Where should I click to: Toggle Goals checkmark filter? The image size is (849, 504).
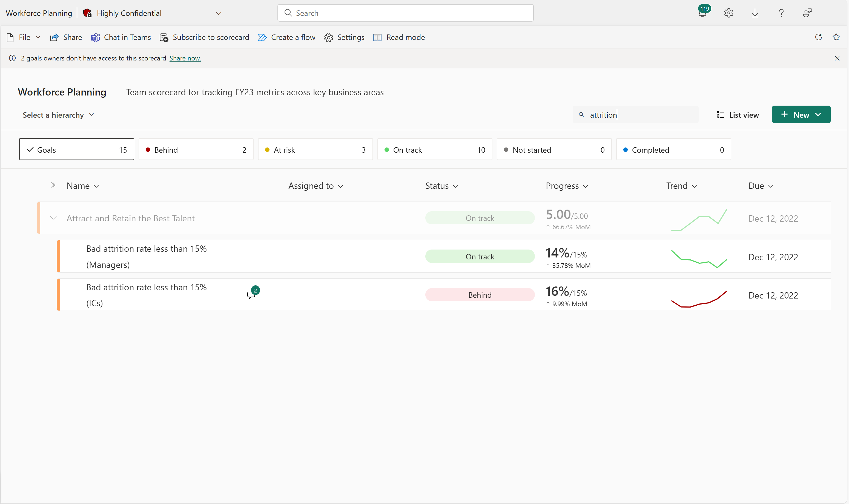click(x=76, y=149)
